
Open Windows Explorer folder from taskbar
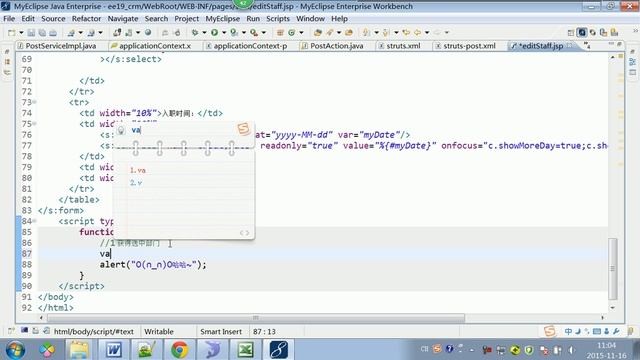[x=79, y=350]
